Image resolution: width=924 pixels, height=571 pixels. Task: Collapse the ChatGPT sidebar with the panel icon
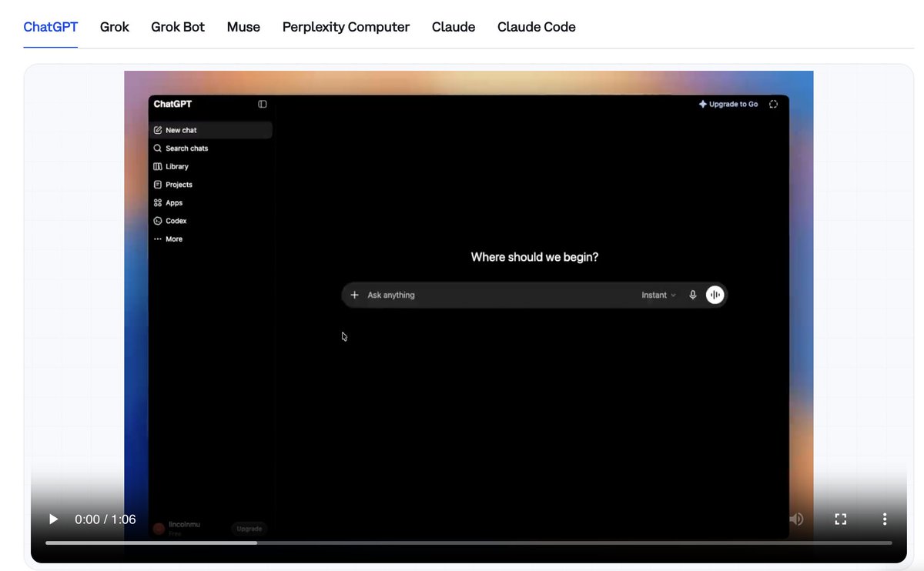263,104
